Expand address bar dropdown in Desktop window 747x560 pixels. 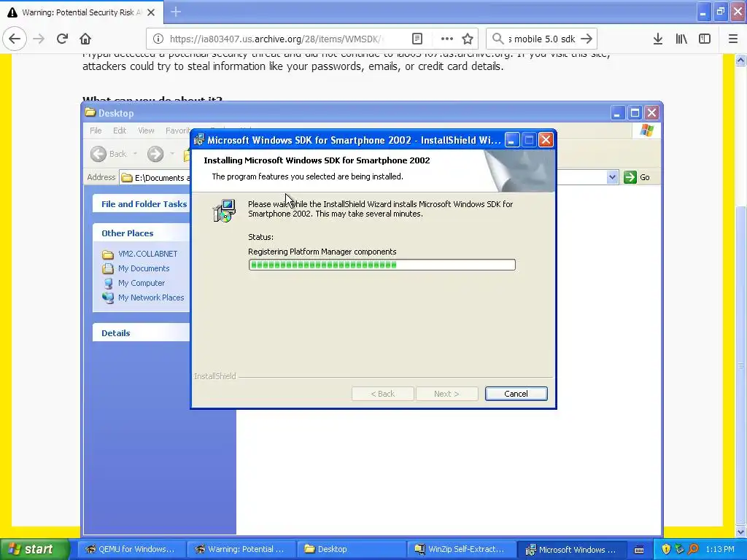[612, 177]
